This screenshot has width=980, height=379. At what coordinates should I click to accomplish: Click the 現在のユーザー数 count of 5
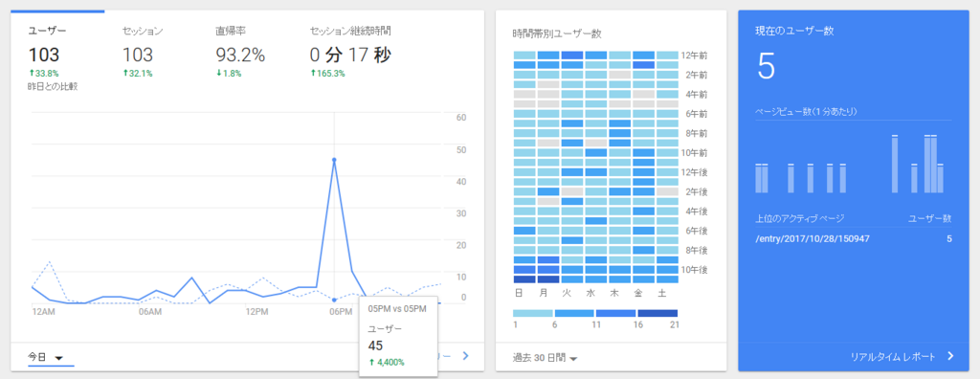(x=767, y=66)
